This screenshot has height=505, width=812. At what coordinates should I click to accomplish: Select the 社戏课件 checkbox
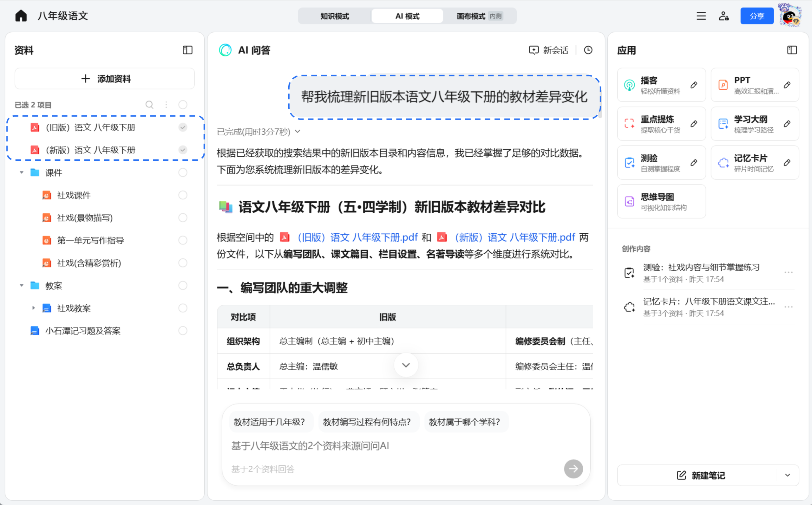pos(183,195)
